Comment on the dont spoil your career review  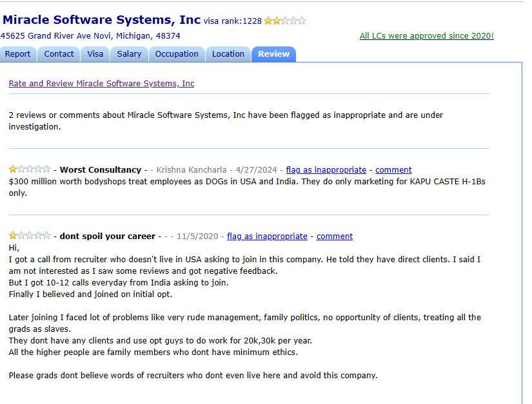(x=335, y=236)
